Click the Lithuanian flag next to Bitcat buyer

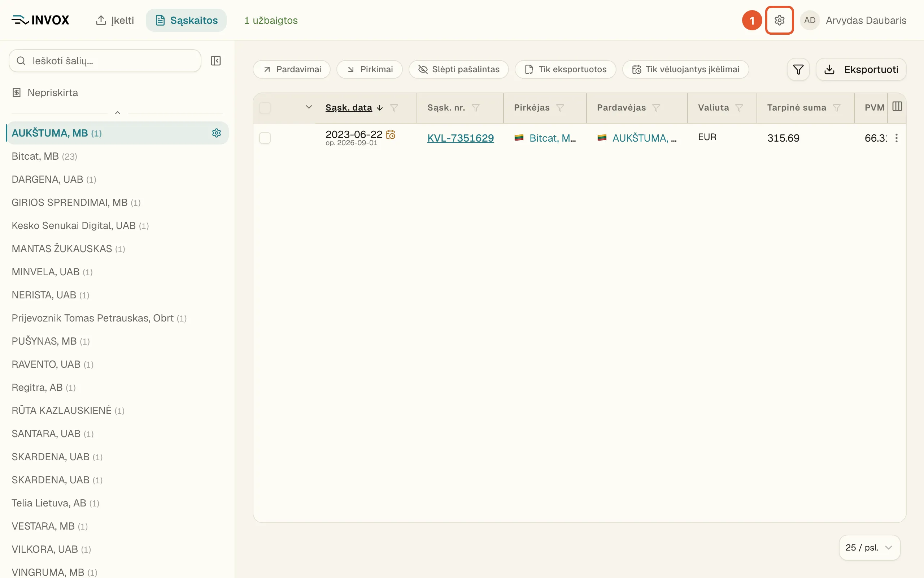pos(519,138)
